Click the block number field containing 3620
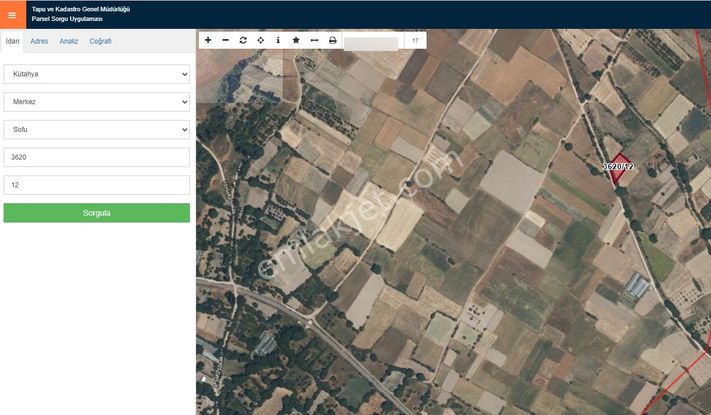711x415 pixels. click(96, 157)
